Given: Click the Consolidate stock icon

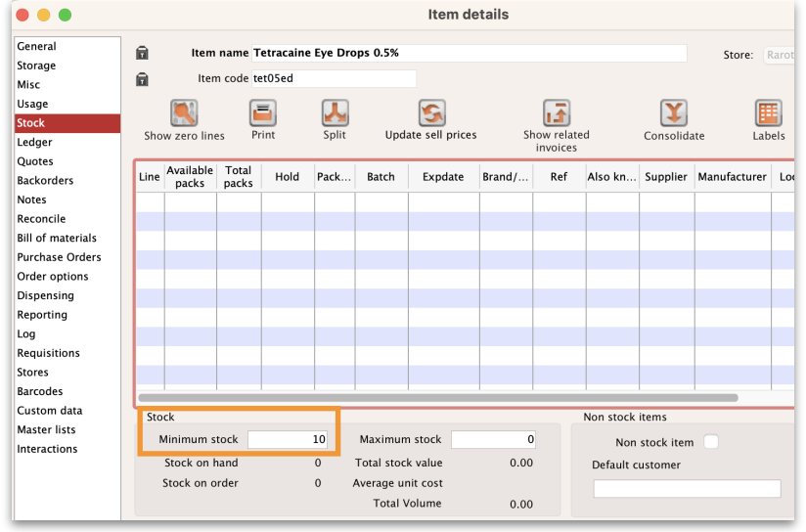Looking at the screenshot, I should [x=673, y=113].
